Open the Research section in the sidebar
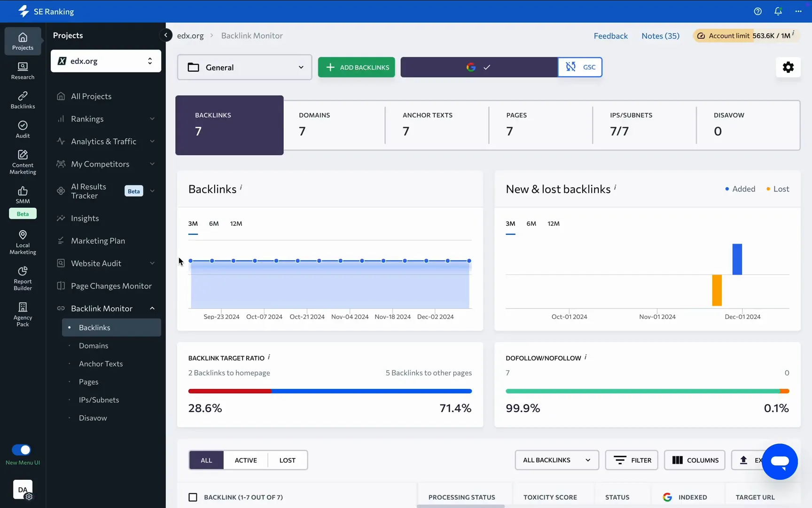The height and width of the screenshot is (508, 812). pyautogui.click(x=22, y=71)
